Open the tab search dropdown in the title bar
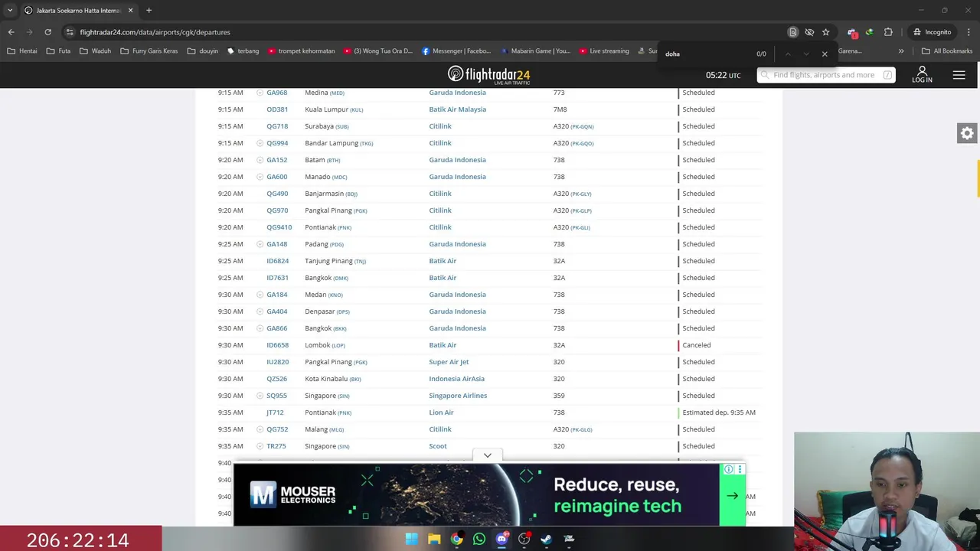 (x=10, y=10)
